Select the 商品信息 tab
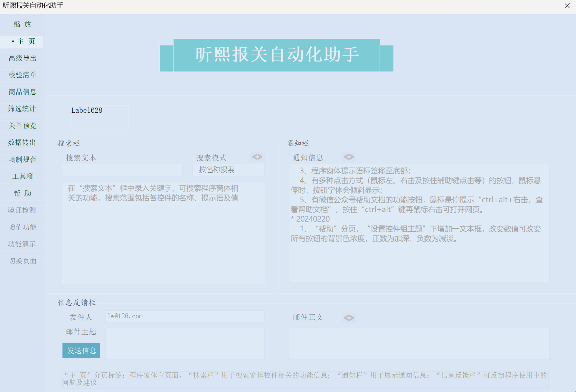 point(22,92)
